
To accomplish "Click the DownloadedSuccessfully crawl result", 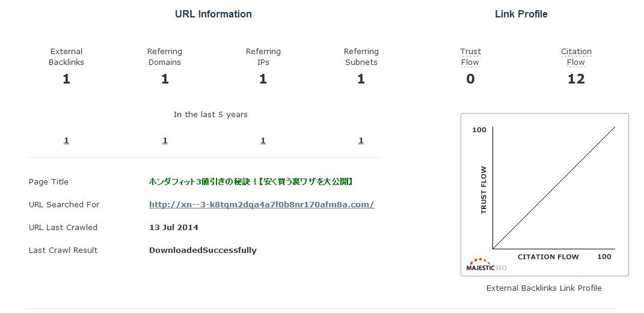I will point(203,251).
